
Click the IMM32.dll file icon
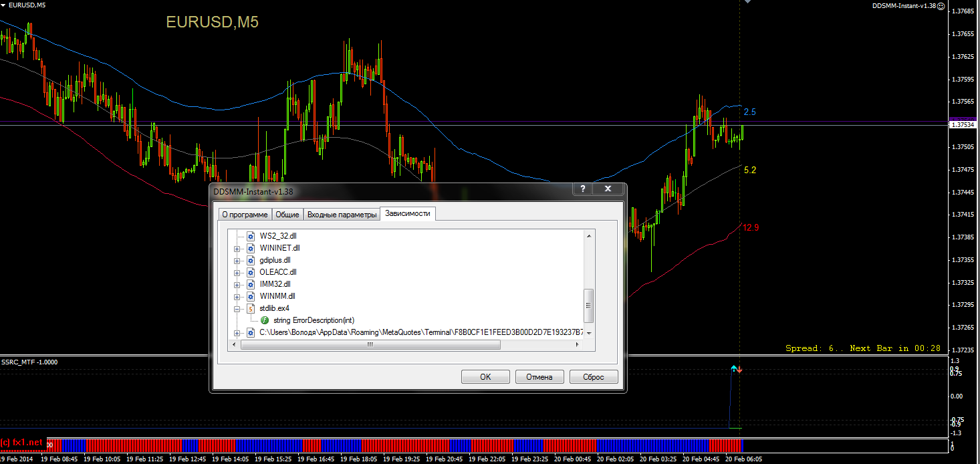pos(251,284)
